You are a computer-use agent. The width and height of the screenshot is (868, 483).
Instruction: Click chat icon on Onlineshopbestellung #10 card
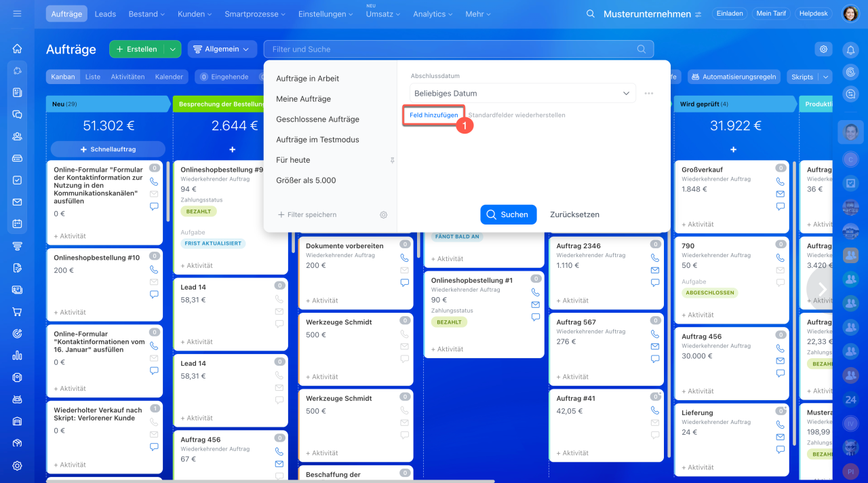click(154, 294)
